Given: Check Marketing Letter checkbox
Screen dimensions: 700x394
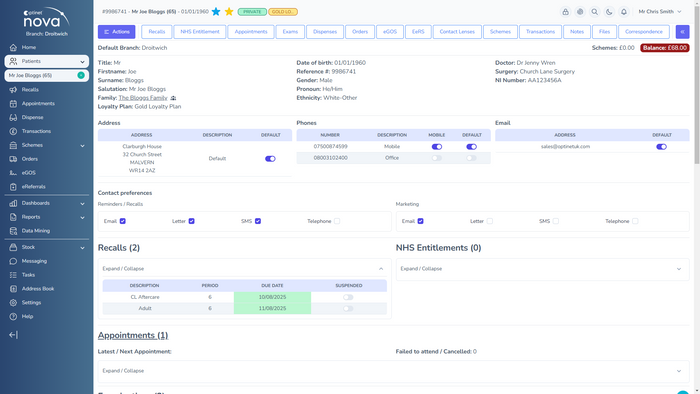Looking at the screenshot, I should 490,221.
